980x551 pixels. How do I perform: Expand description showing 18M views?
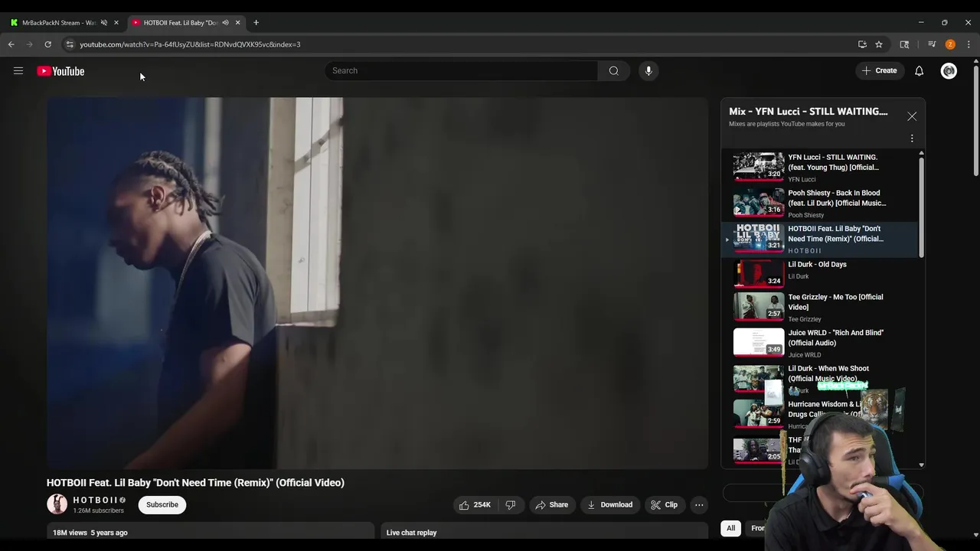pyautogui.click(x=211, y=532)
